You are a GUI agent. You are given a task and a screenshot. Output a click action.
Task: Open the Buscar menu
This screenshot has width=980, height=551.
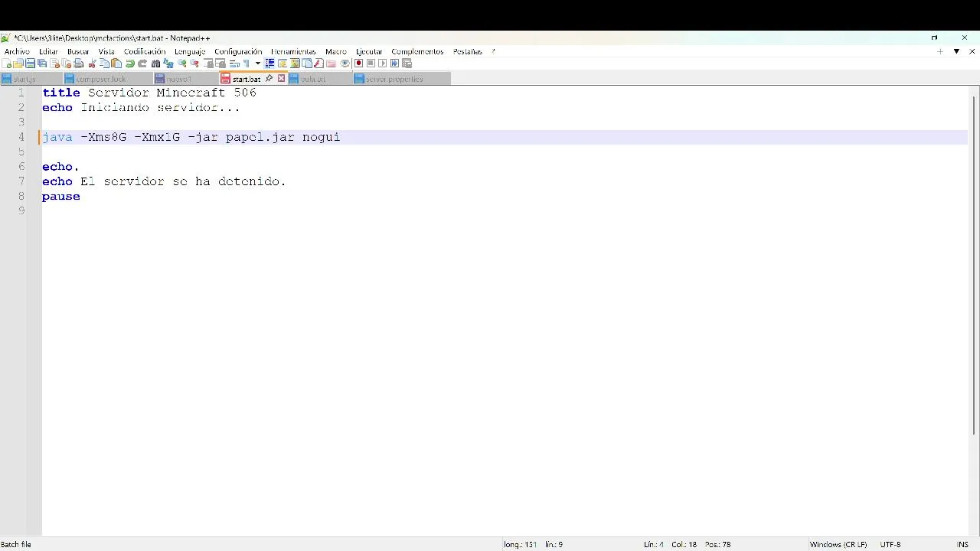coord(78,51)
